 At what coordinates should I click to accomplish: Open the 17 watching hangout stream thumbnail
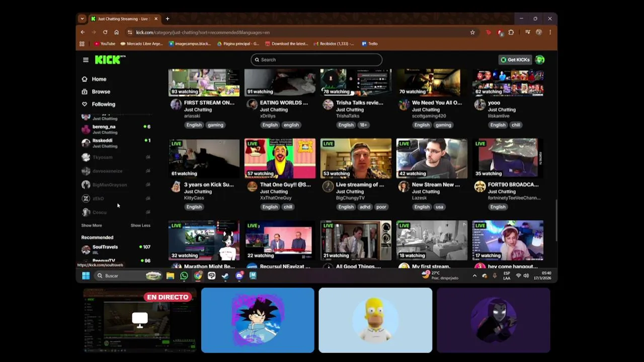click(508, 240)
